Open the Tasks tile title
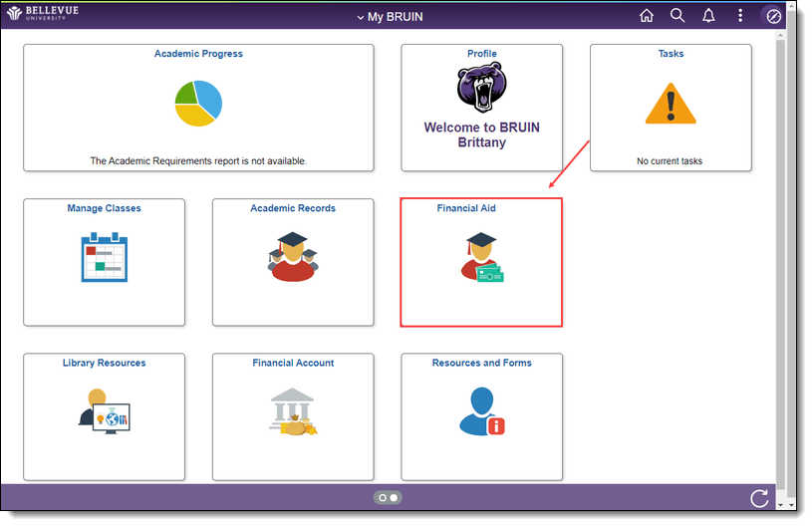 point(671,54)
